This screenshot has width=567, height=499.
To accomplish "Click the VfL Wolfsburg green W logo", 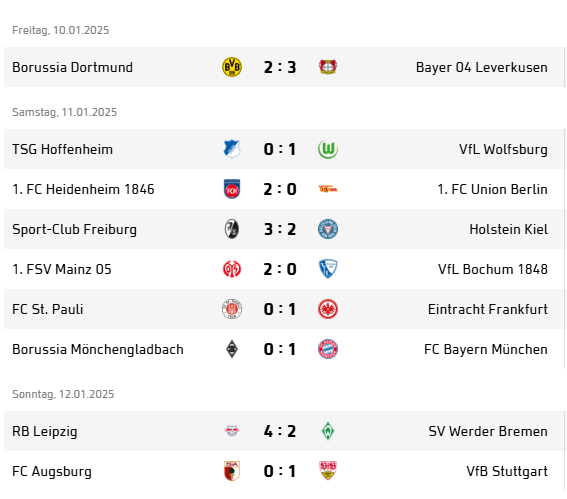I will tap(328, 149).
